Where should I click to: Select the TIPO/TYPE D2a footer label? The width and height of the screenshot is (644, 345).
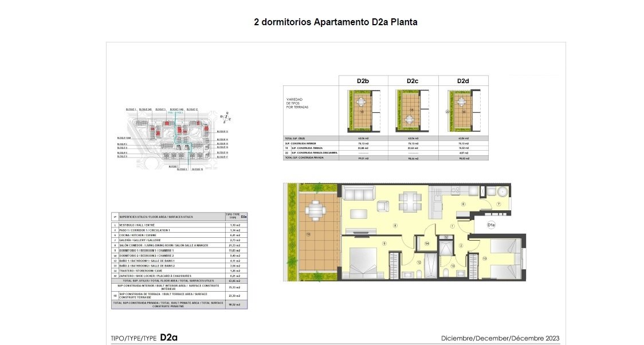coord(143,338)
